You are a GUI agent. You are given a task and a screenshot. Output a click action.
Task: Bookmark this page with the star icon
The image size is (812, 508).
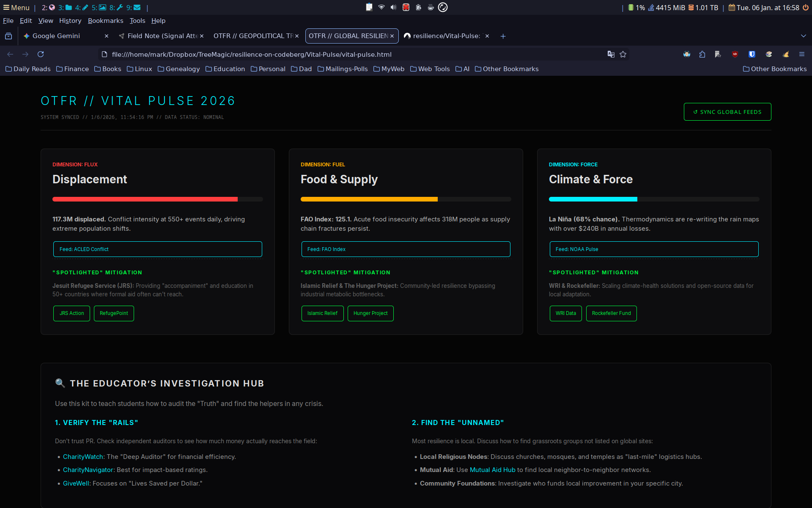(x=623, y=54)
